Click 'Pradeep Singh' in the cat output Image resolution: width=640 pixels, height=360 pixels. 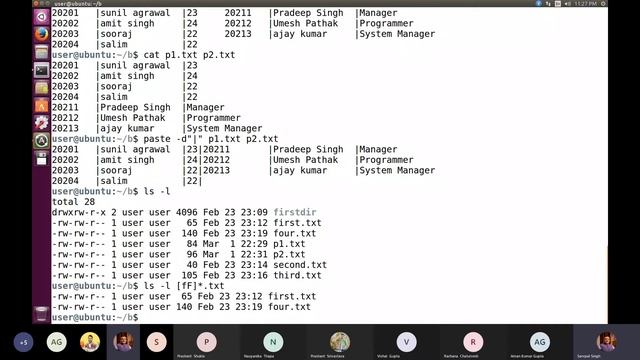[135, 107]
